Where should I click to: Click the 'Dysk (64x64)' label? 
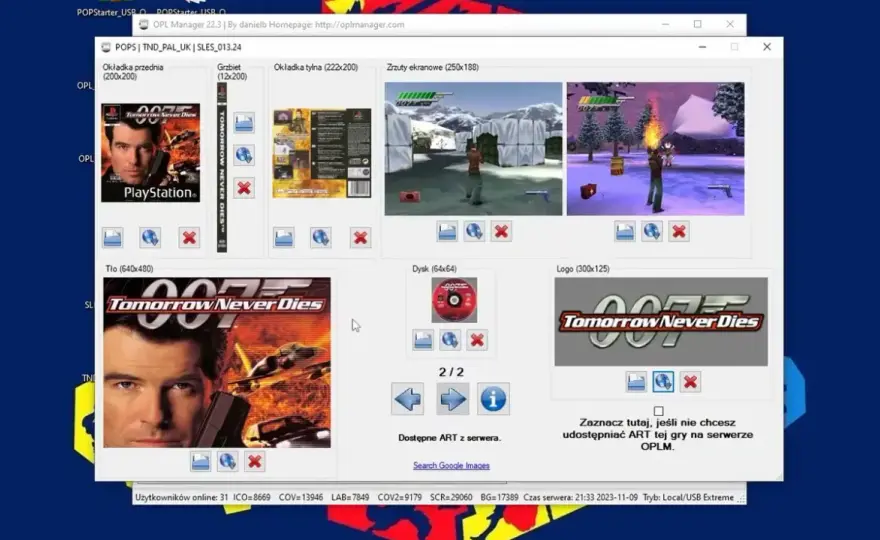pos(434,269)
